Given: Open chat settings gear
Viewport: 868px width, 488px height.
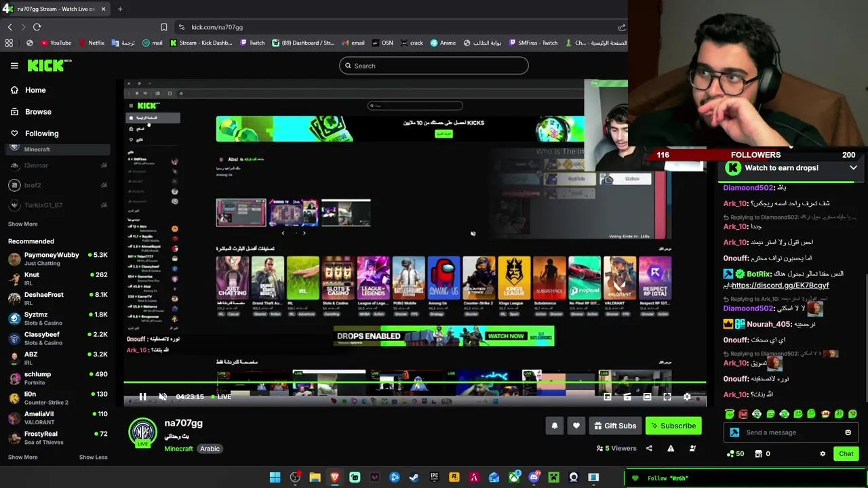Looking at the screenshot, I should pyautogui.click(x=823, y=453).
